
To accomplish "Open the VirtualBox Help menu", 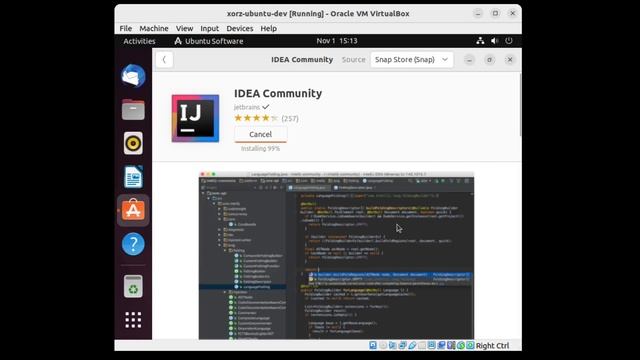I will pyautogui.click(x=269, y=28).
